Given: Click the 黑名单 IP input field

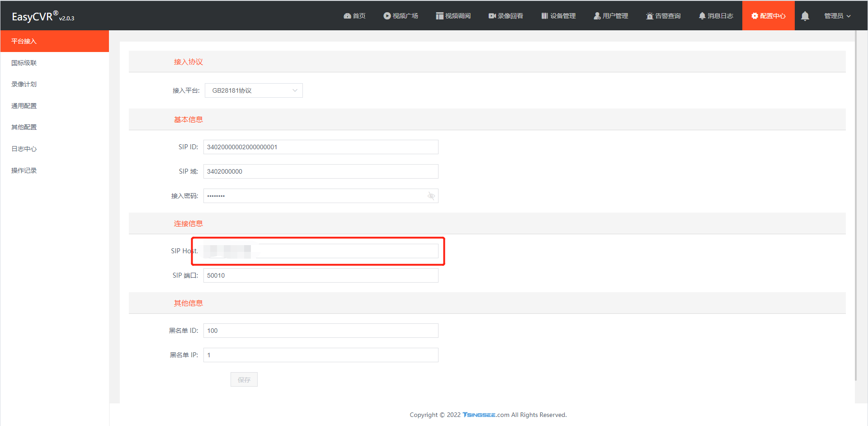Looking at the screenshot, I should pyautogui.click(x=321, y=355).
